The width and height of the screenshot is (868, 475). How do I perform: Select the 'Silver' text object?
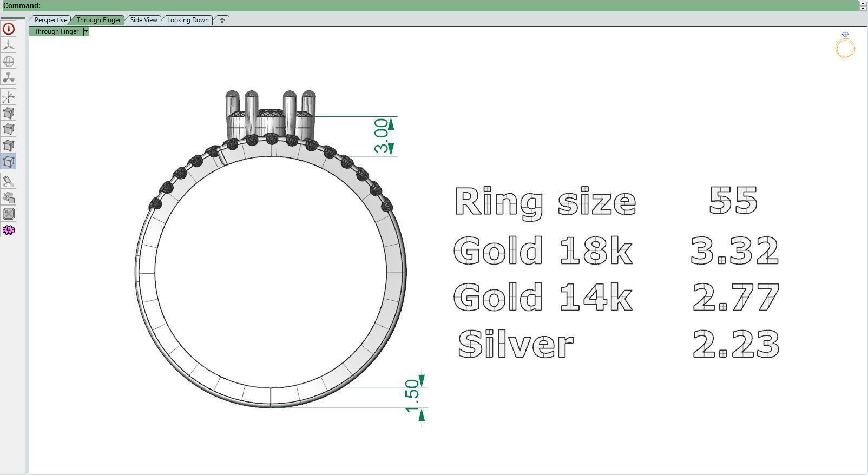(516, 344)
